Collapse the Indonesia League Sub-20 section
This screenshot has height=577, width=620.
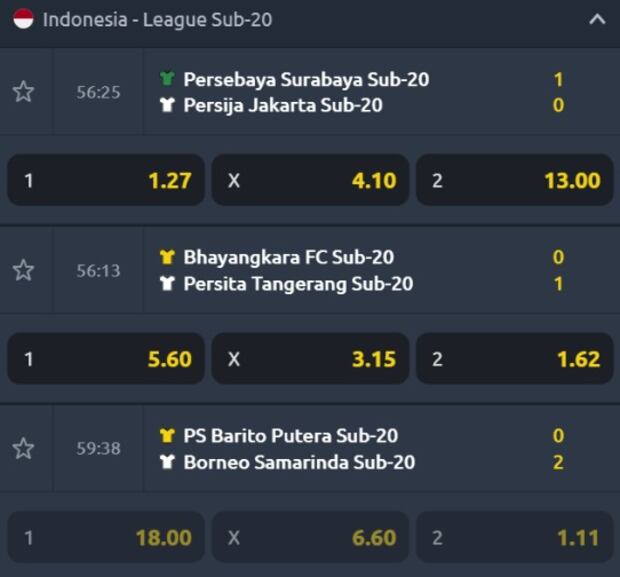[597, 19]
